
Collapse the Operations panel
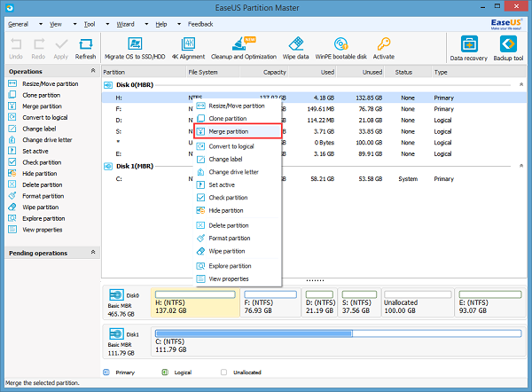coord(93,71)
